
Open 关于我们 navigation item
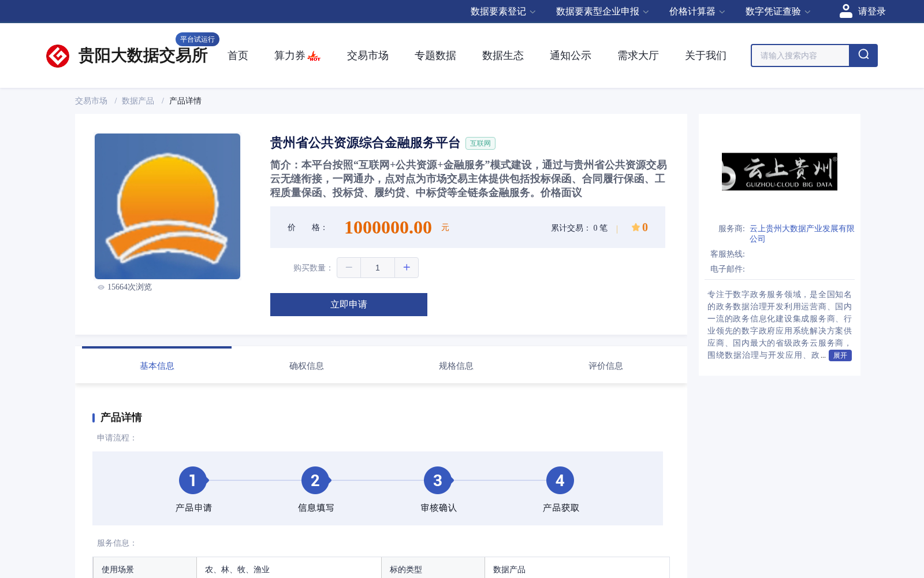[x=706, y=55]
